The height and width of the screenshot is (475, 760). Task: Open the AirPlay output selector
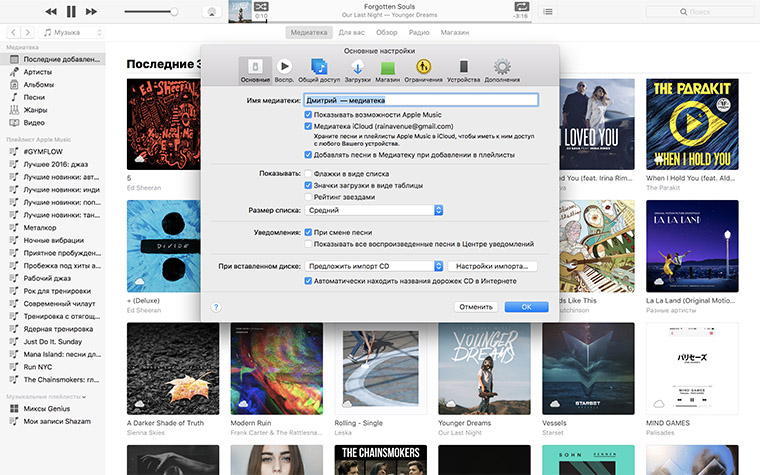coord(212,12)
